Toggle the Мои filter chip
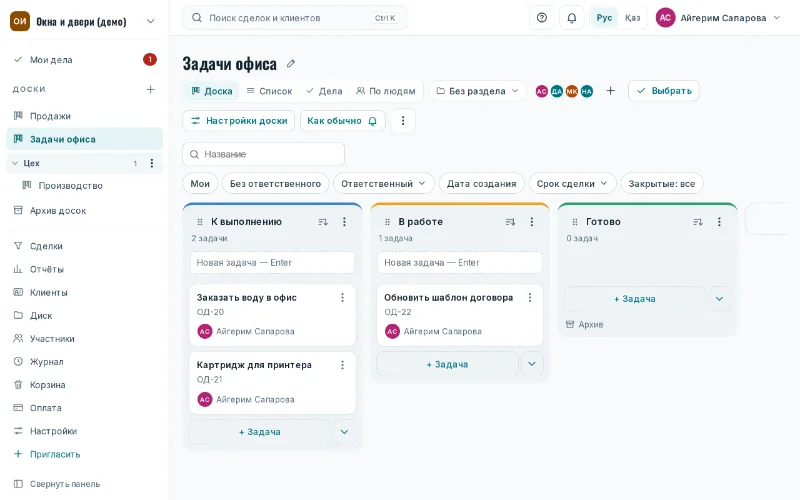 pos(200,184)
